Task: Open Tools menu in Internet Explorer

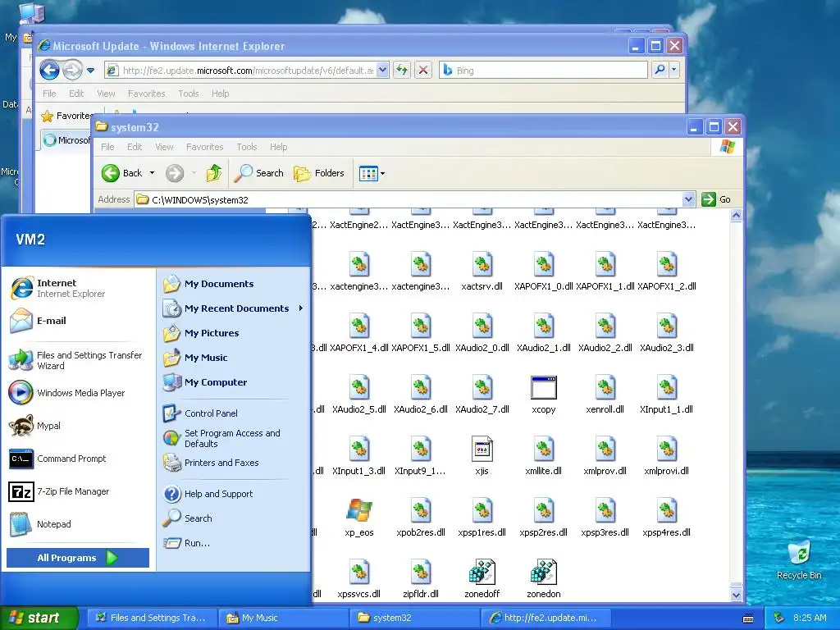Action: pyautogui.click(x=188, y=94)
